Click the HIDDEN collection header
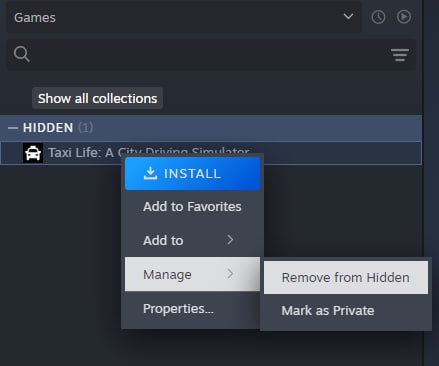 coord(211,128)
